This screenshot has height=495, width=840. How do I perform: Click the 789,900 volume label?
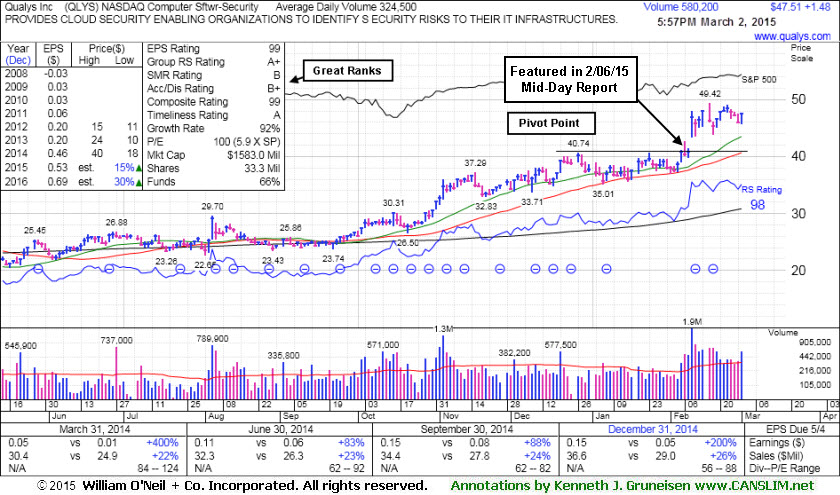click(x=212, y=339)
